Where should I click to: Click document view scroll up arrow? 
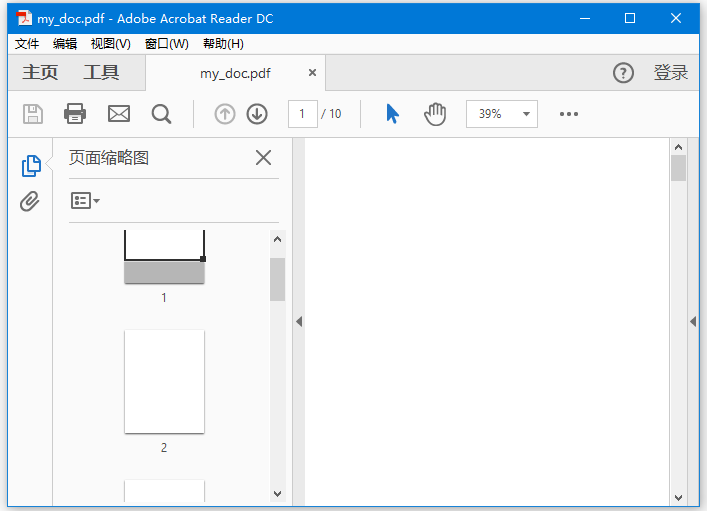[678, 147]
